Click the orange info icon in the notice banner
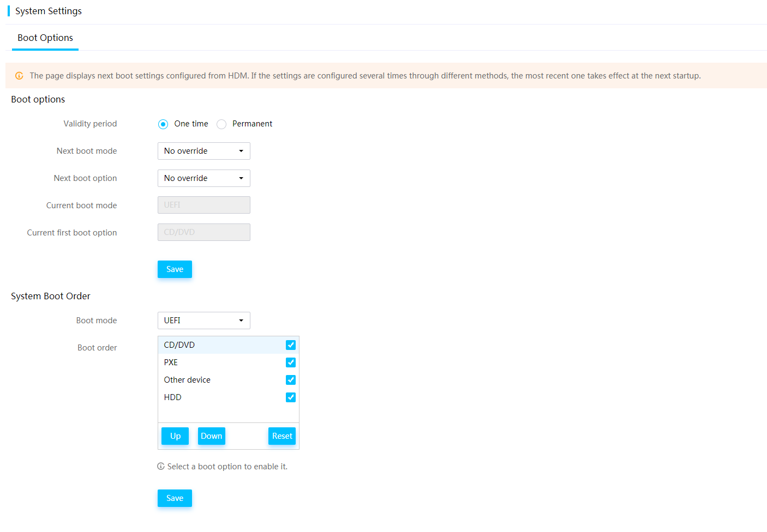This screenshot has height=532, width=767. click(x=19, y=76)
